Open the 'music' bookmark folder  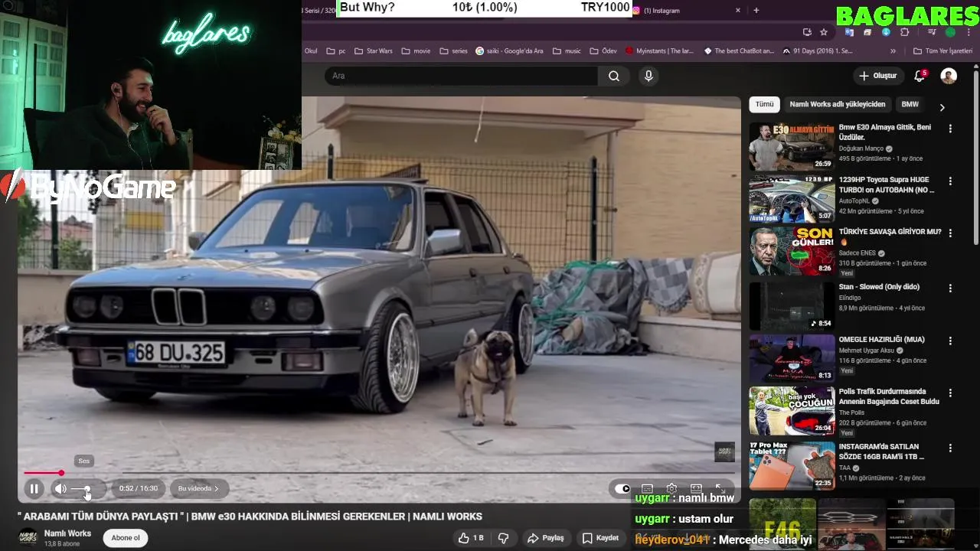pos(567,51)
